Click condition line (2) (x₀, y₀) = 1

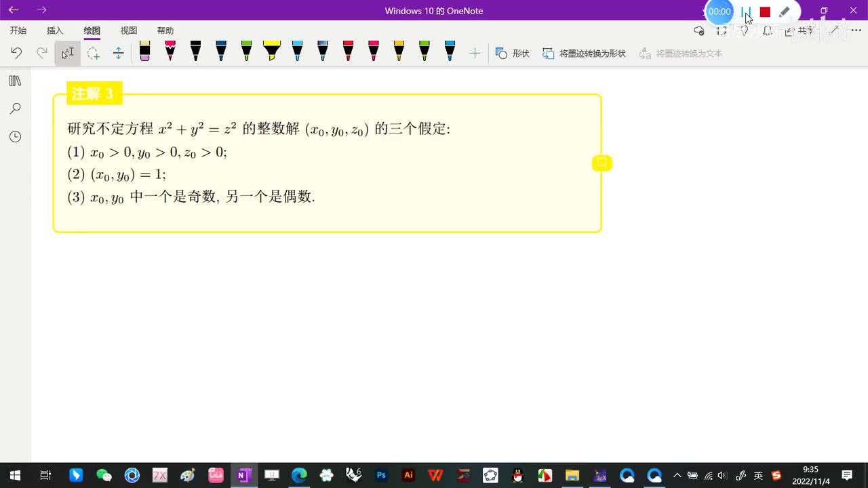click(117, 175)
